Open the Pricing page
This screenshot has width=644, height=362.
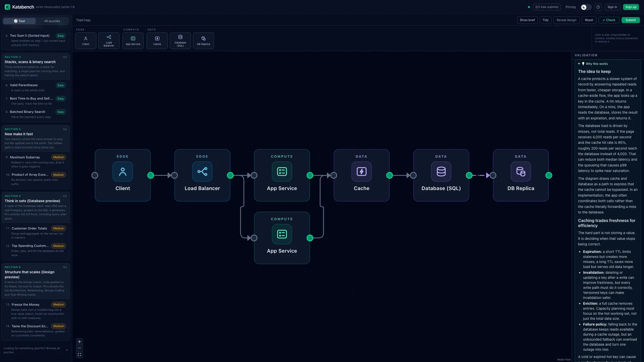(571, 7)
